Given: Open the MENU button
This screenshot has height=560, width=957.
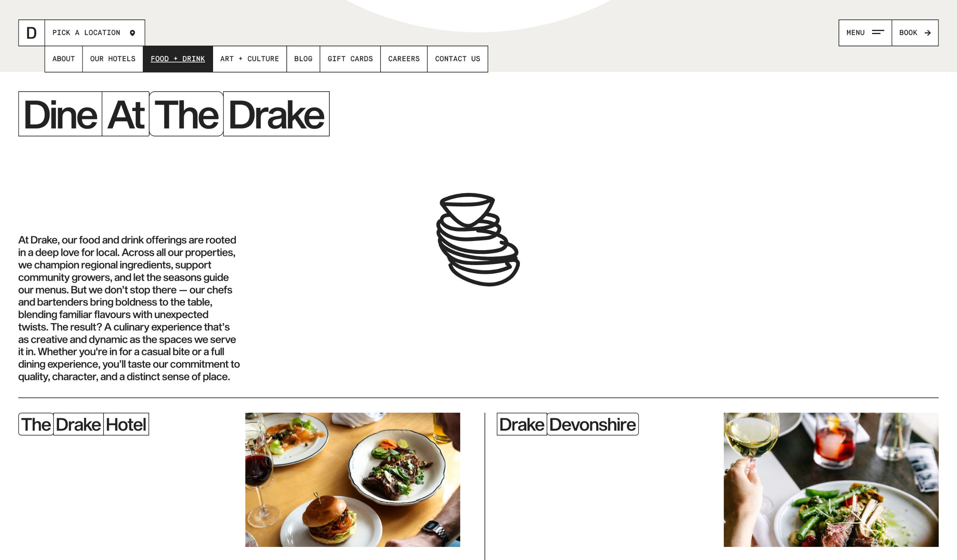Looking at the screenshot, I should (x=865, y=33).
